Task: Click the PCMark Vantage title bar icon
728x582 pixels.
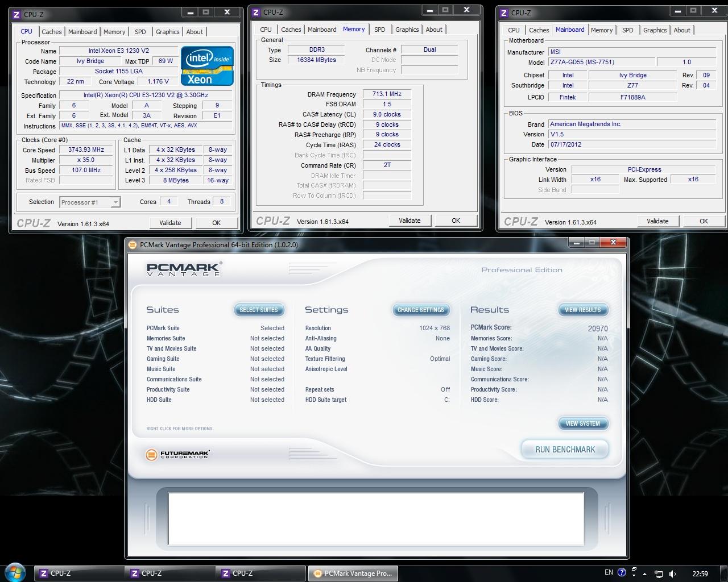Action: tap(133, 245)
